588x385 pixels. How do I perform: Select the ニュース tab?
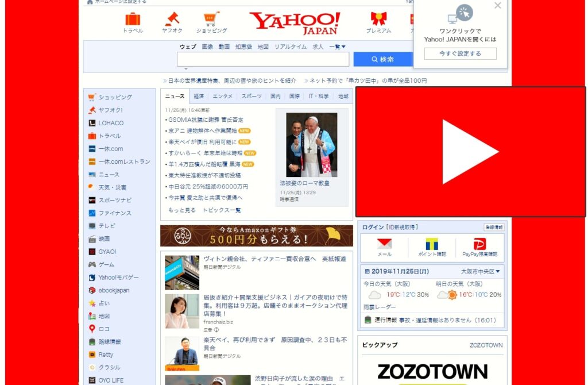tap(175, 97)
